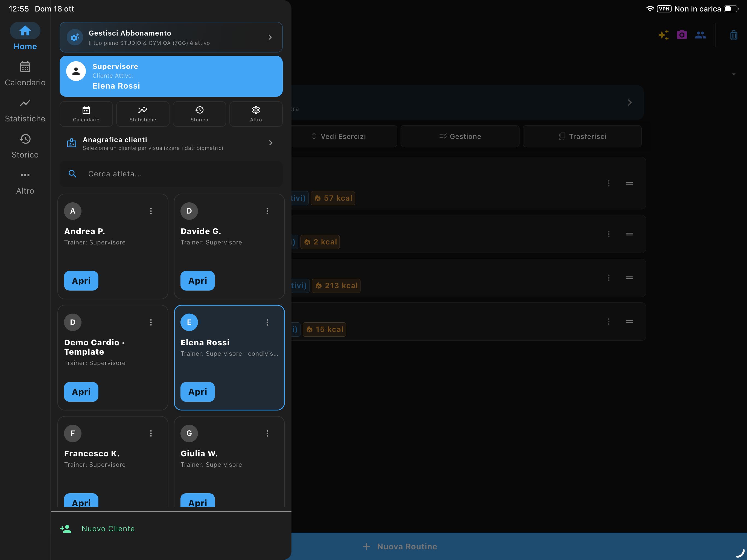Open Gestisci Abbonamento banner
The height and width of the screenshot is (560, 747).
click(x=171, y=37)
